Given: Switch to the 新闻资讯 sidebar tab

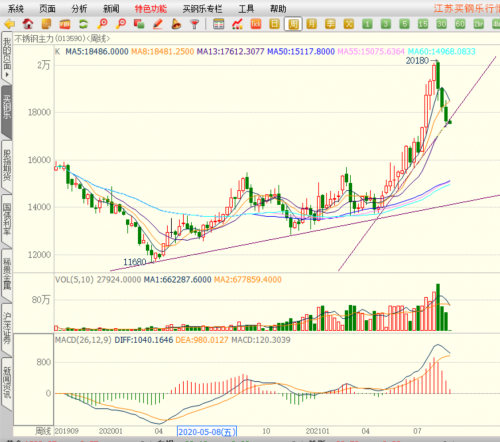Looking at the screenshot, I should pos(7,382).
